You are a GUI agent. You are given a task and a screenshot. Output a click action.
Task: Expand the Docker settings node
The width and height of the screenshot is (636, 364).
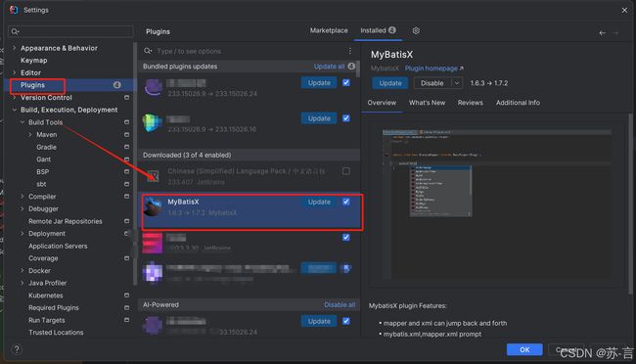click(23, 271)
